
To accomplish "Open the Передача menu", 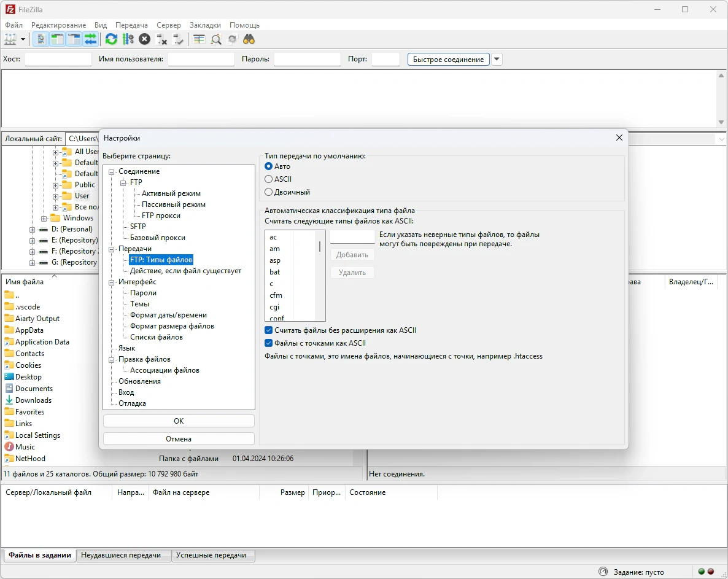I will [131, 25].
